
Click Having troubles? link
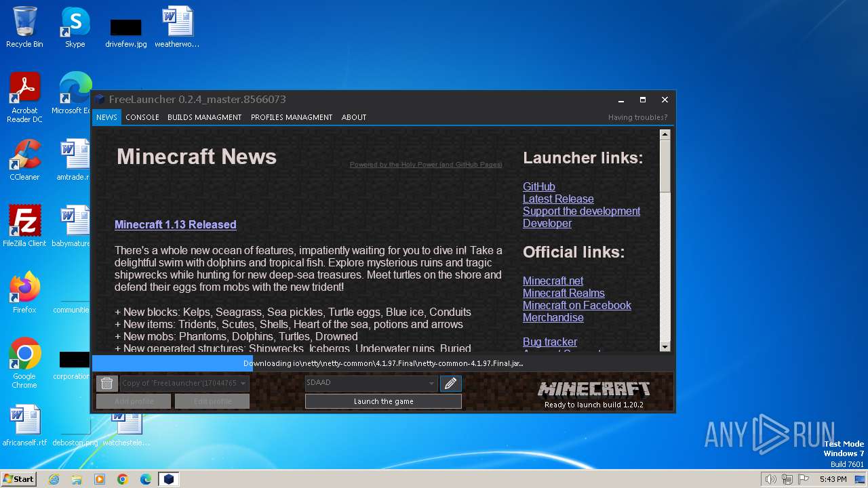tap(637, 117)
